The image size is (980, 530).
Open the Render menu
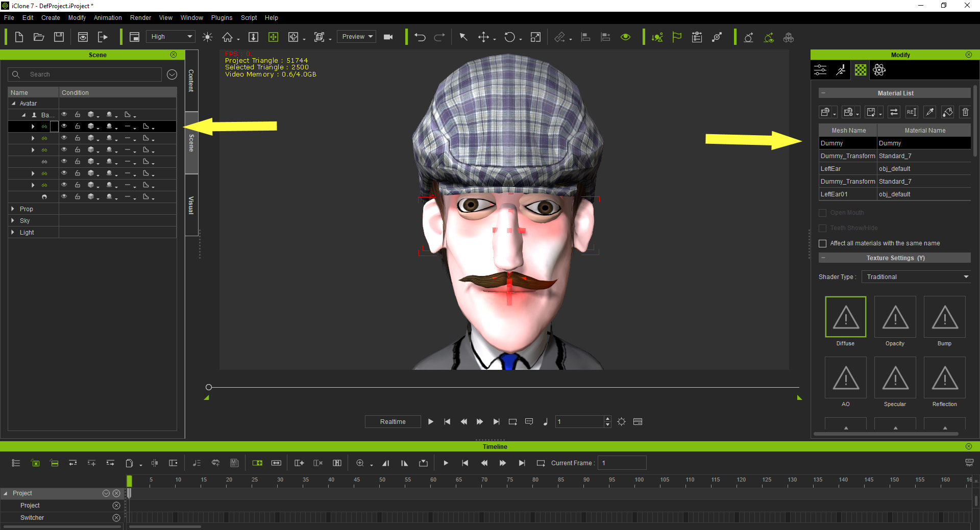[x=140, y=18]
